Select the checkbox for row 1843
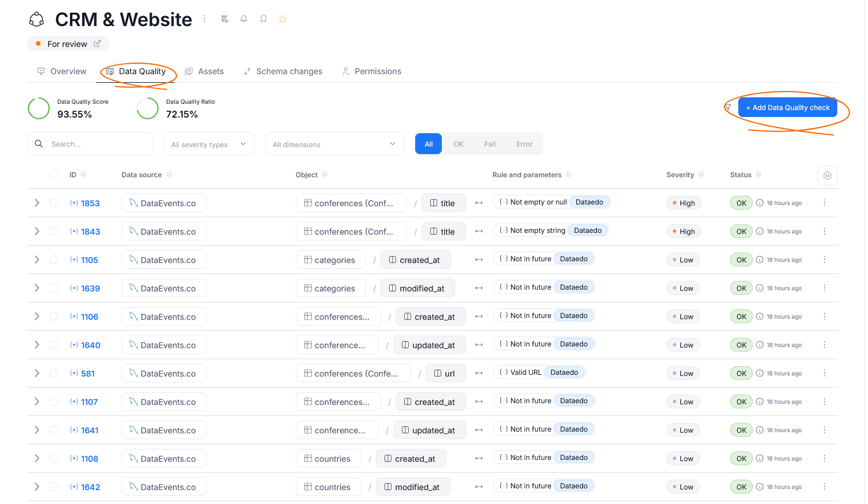 point(54,231)
